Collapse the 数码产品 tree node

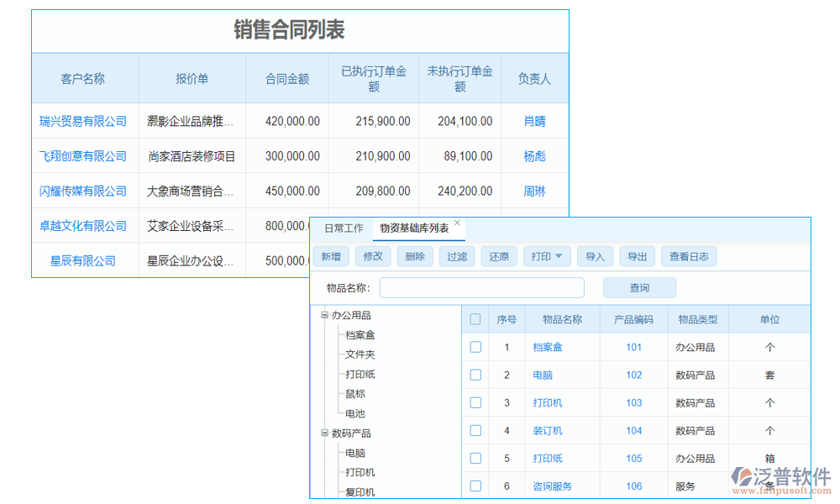323,433
